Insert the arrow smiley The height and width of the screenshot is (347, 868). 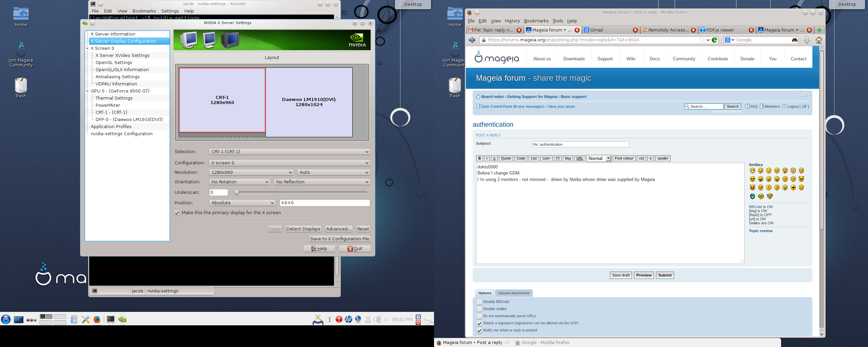[793, 187]
